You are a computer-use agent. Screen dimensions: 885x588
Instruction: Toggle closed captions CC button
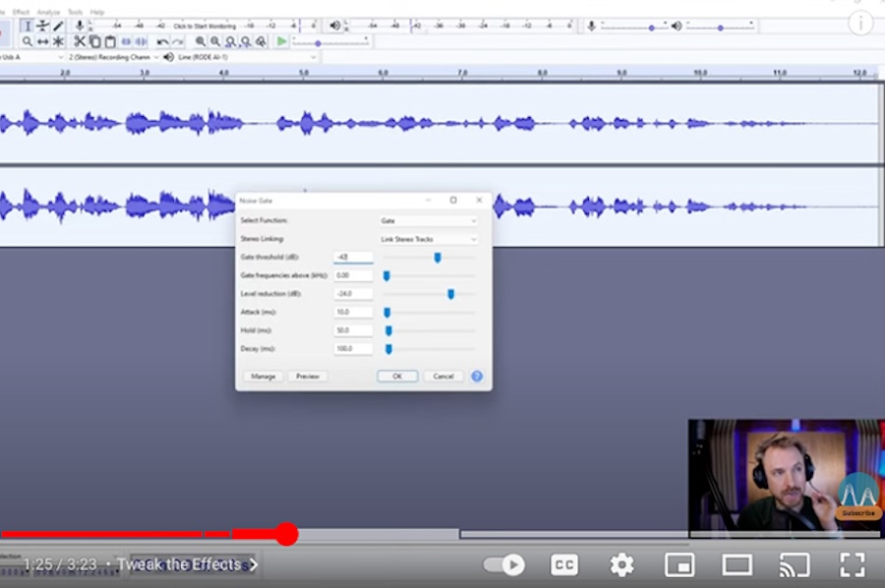[563, 564]
